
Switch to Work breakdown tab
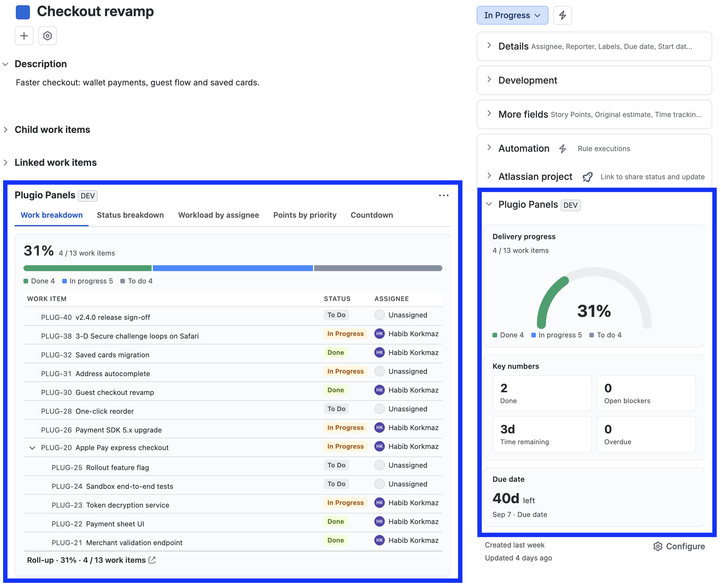[51, 215]
